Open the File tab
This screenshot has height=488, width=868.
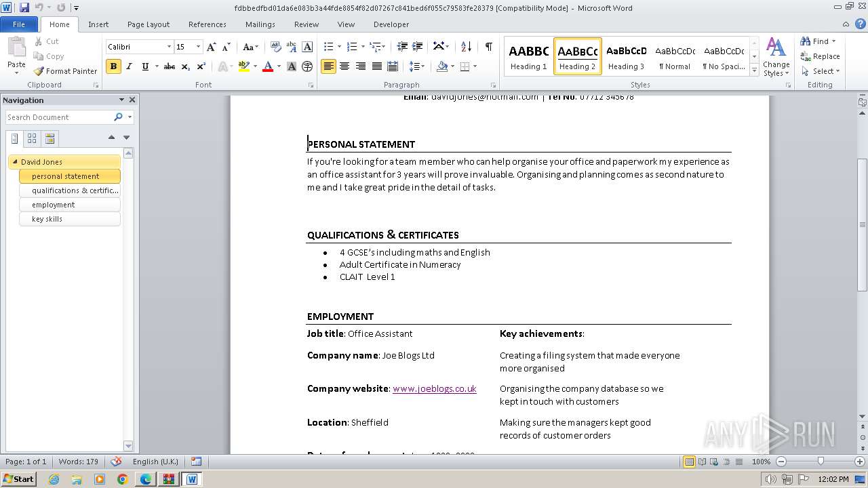(x=19, y=24)
